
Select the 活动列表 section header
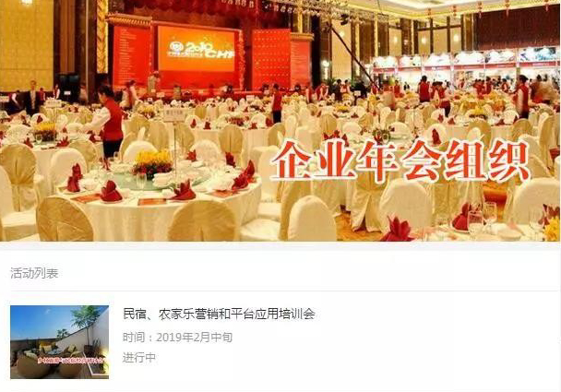[x=34, y=273]
